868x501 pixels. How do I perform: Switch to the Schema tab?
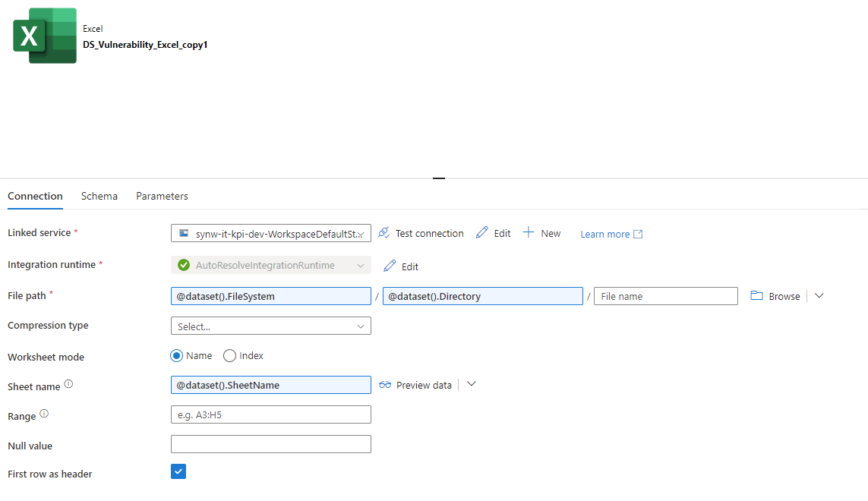[x=99, y=196]
